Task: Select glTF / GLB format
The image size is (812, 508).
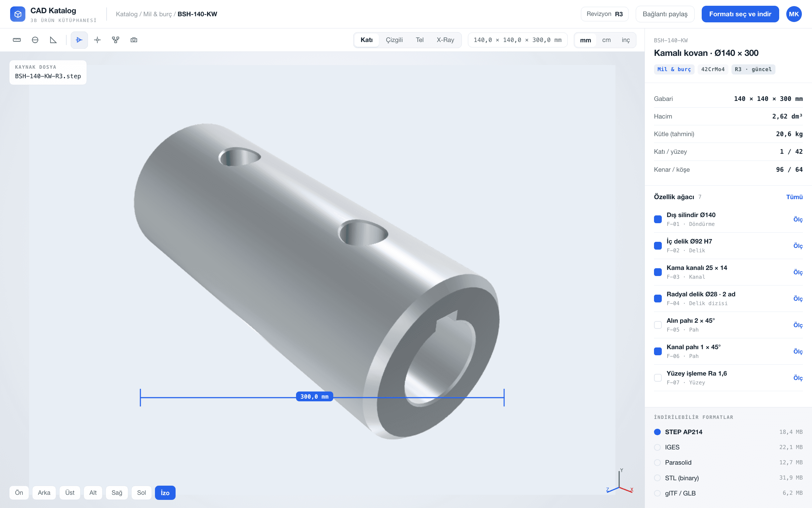Action: coord(728,493)
